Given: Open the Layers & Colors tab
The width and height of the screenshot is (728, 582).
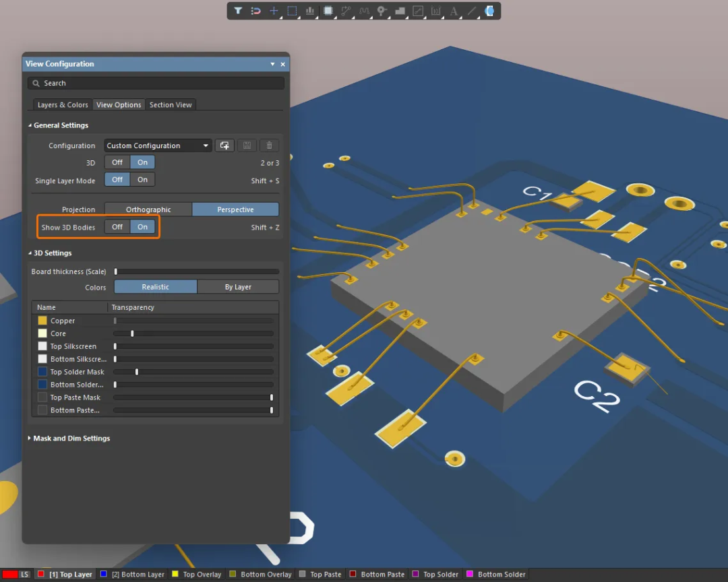Looking at the screenshot, I should tap(63, 105).
